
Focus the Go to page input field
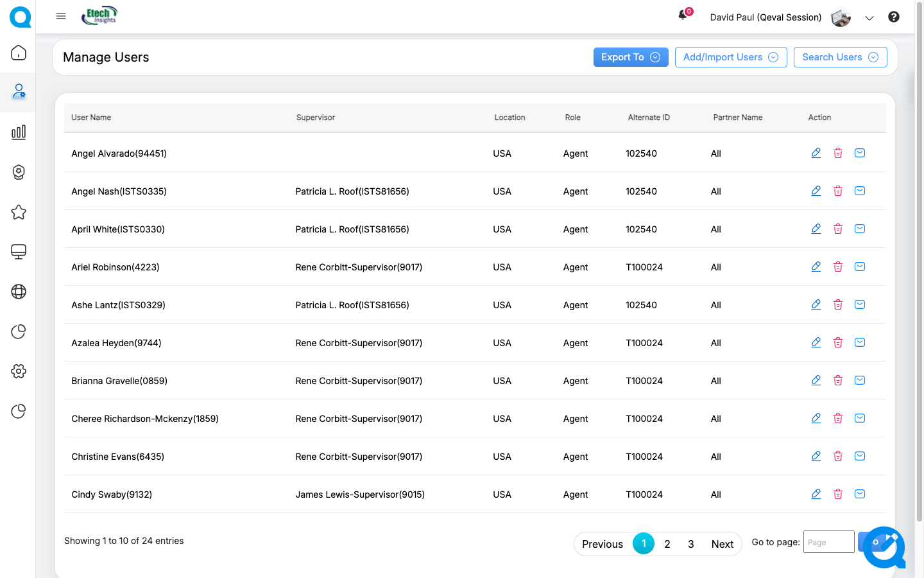tap(829, 542)
